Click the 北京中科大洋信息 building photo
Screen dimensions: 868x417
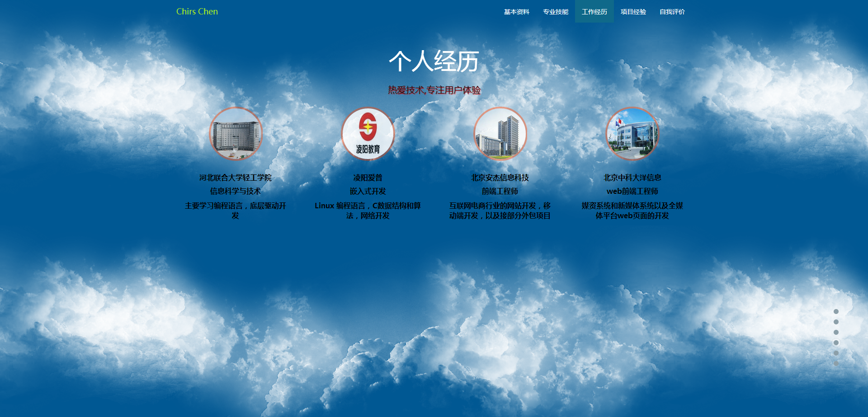coord(632,134)
